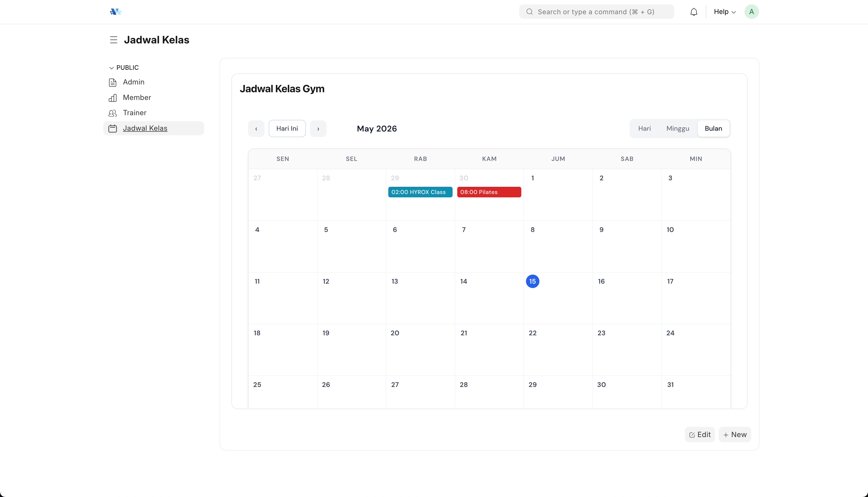Select the Bulan view

[x=713, y=128]
